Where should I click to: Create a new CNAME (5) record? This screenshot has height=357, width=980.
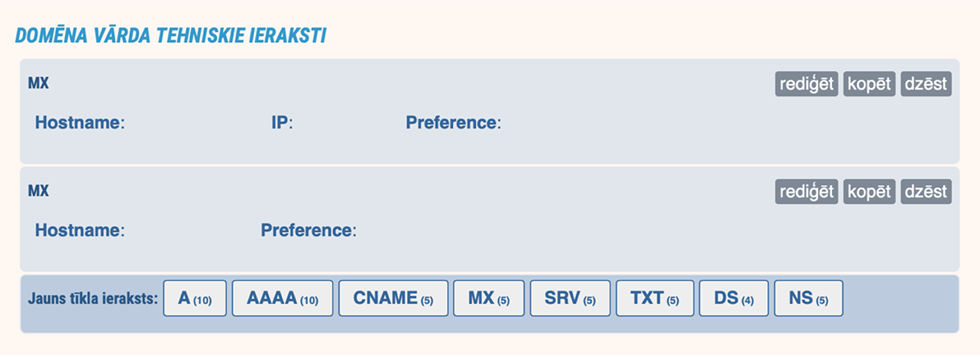[x=393, y=298]
